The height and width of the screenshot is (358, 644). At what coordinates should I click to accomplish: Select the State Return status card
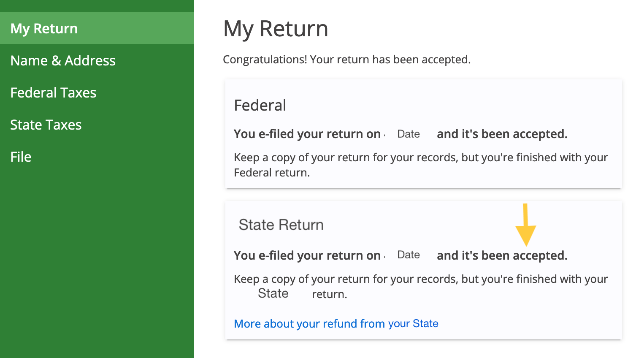click(x=423, y=270)
